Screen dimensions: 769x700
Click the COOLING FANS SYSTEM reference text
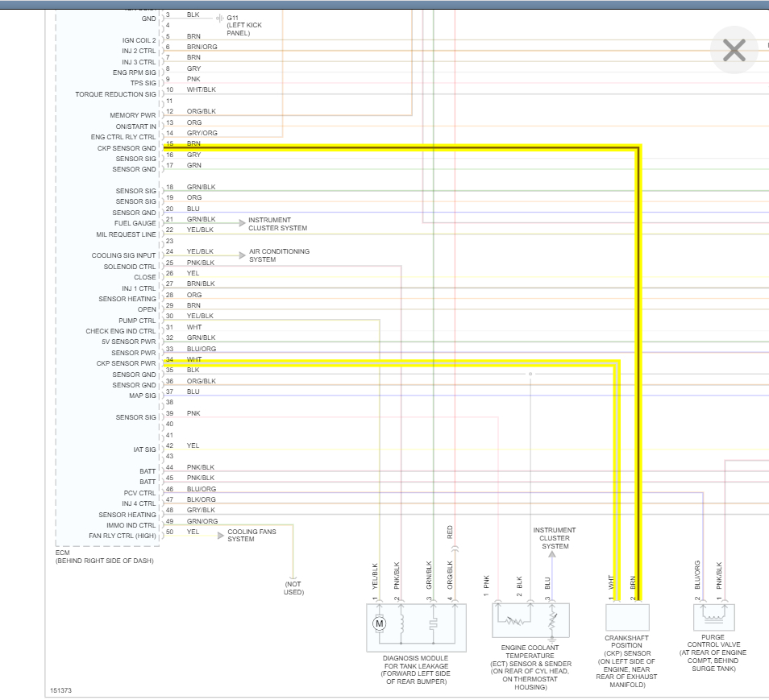(251, 536)
